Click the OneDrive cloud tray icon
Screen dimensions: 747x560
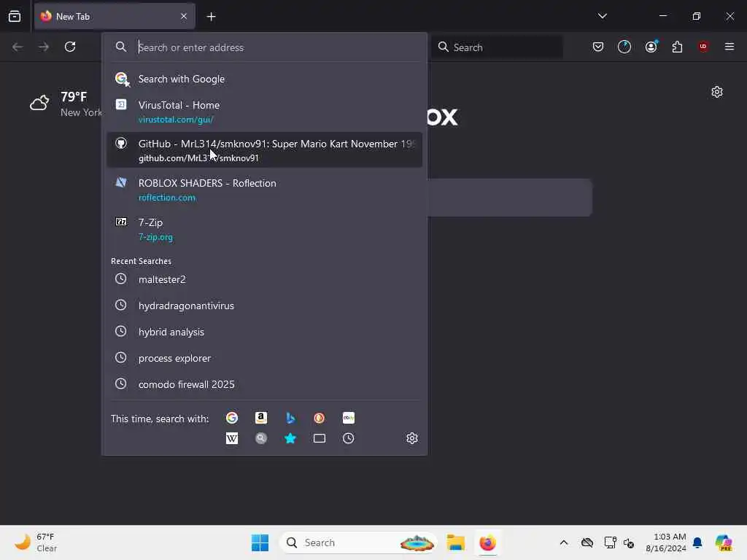[x=587, y=542]
